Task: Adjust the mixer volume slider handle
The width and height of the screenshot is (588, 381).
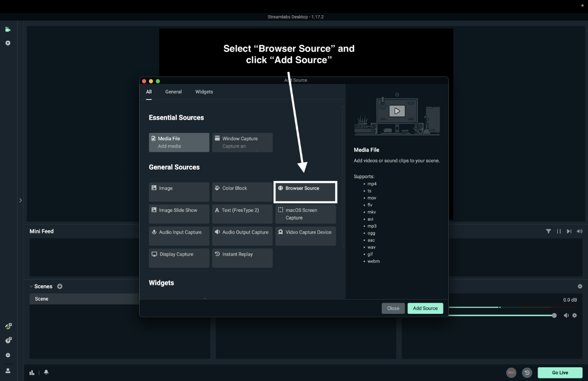Action: 554,315
